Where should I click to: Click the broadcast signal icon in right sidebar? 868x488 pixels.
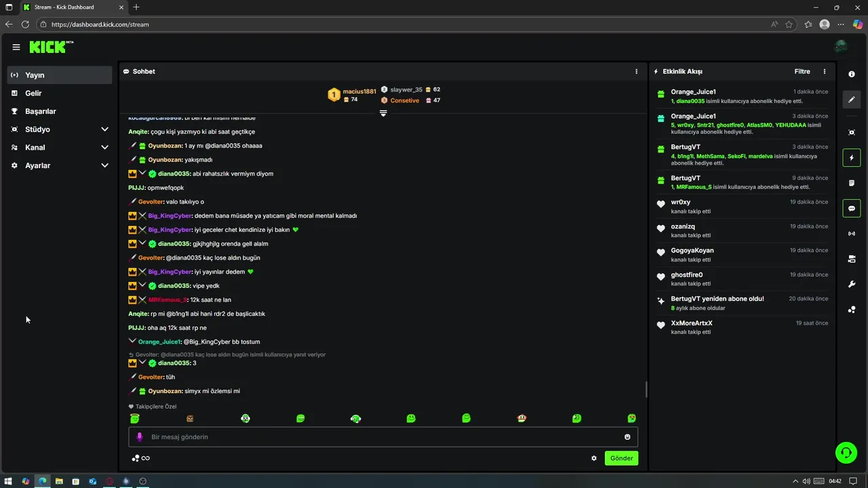852,234
